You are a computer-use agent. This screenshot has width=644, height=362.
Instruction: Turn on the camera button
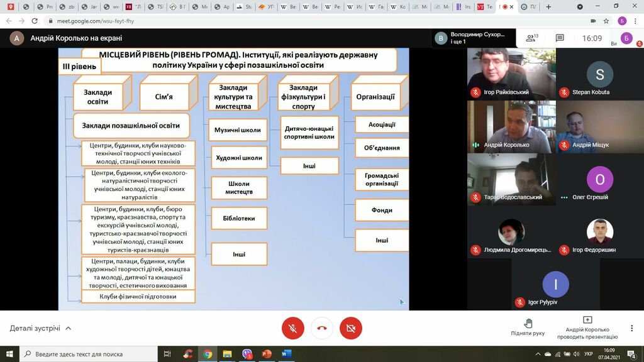point(351,328)
